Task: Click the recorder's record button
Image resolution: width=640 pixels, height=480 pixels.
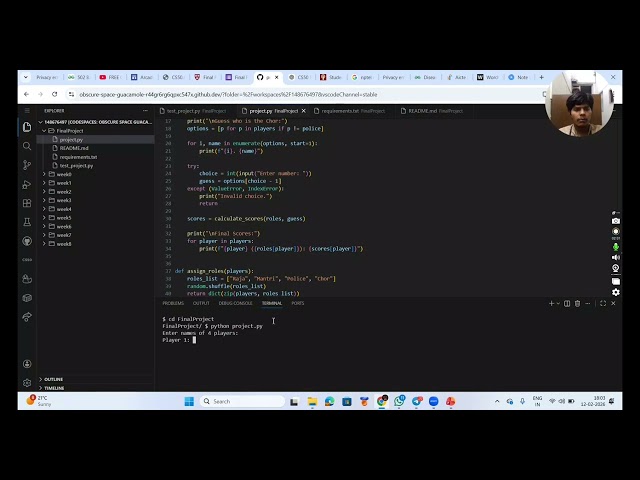Action: point(616,231)
